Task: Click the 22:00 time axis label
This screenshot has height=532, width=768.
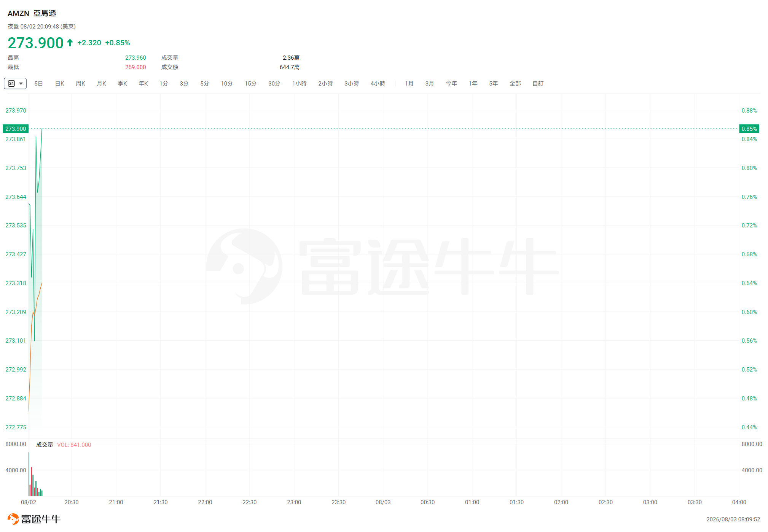Action: pyautogui.click(x=205, y=502)
